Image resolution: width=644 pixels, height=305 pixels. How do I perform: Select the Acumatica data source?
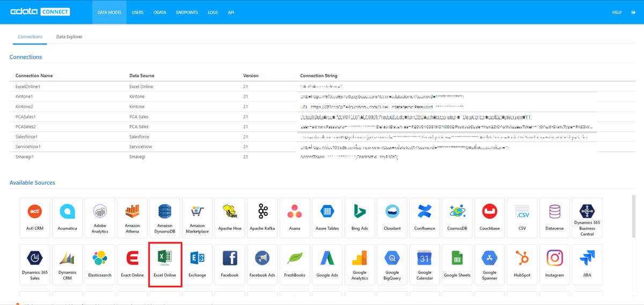click(x=68, y=217)
